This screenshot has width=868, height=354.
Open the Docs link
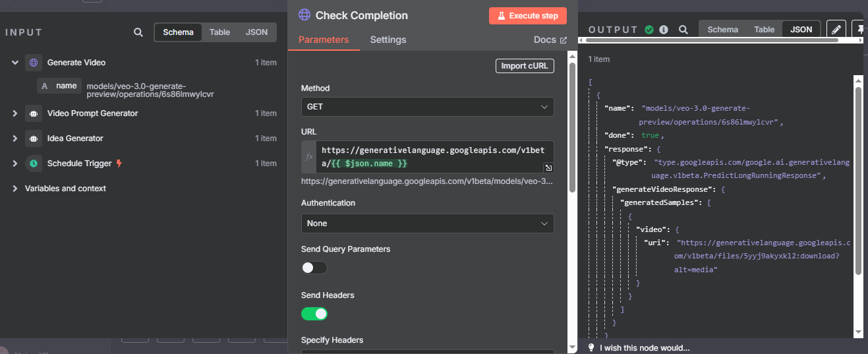coord(550,40)
